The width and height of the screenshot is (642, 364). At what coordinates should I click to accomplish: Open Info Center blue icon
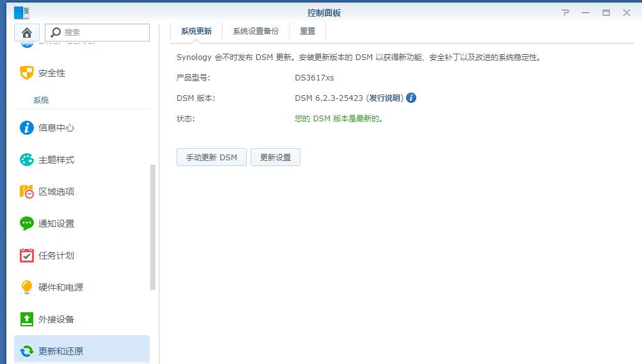point(26,128)
